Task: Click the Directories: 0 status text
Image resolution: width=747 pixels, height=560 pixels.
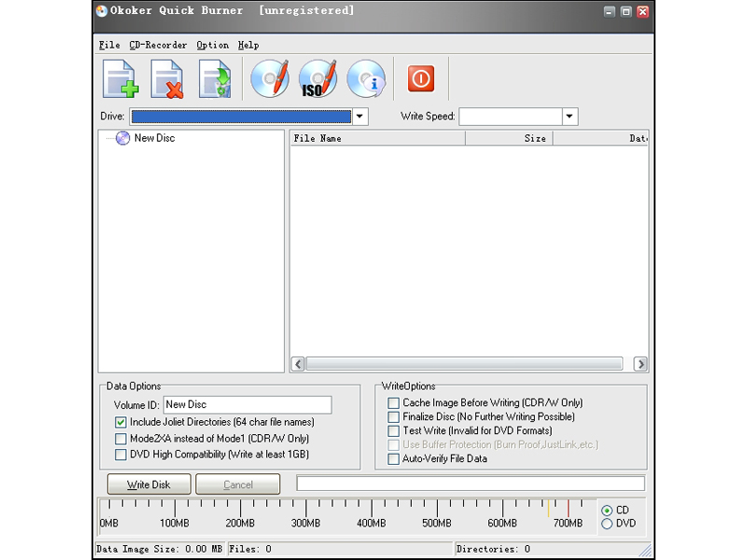Action: tap(493, 549)
